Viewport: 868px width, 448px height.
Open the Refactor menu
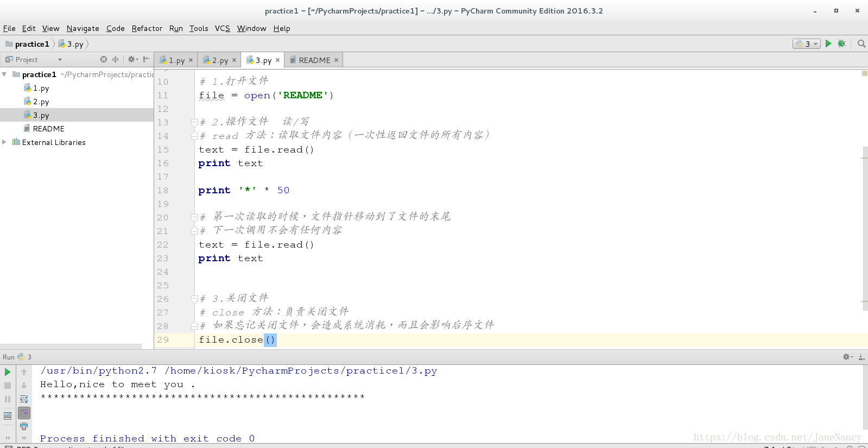[147, 28]
